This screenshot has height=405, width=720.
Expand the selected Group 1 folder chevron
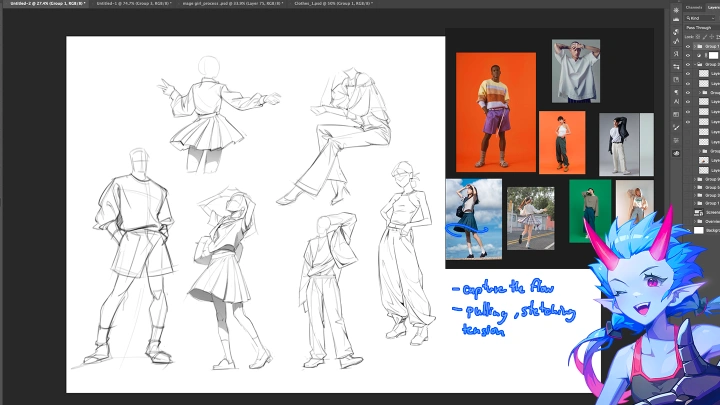[695, 46]
